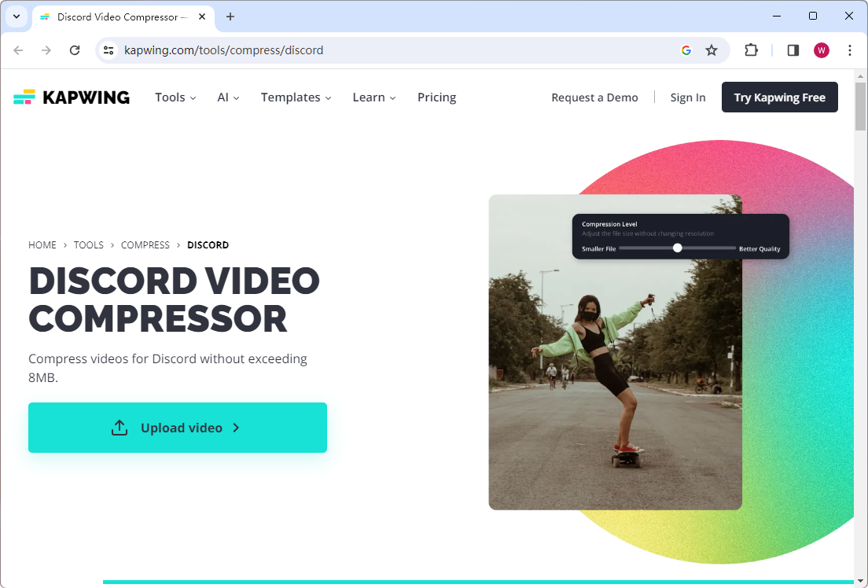Minimize the Chrome window
The width and height of the screenshot is (868, 588).
777,16
